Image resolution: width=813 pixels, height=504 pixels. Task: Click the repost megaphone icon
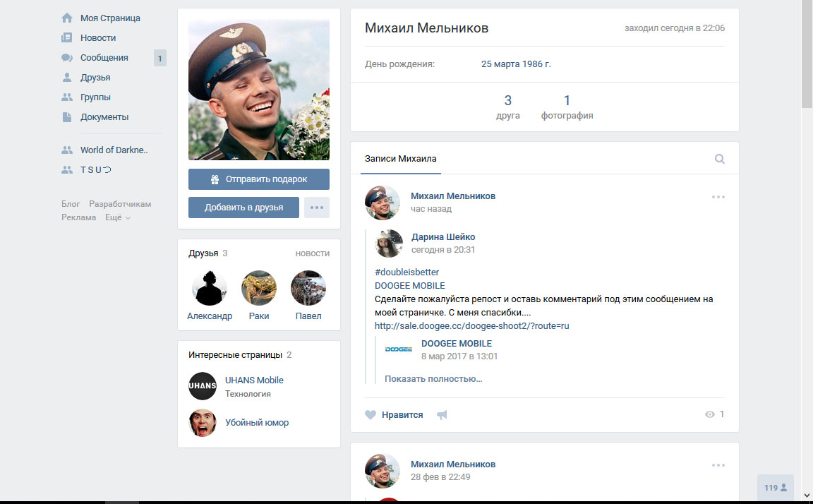tap(442, 415)
